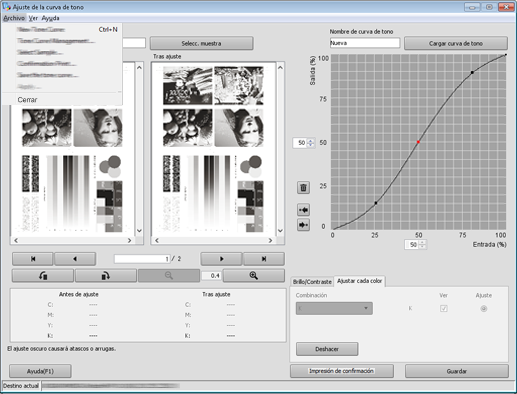Select previous curve point with left arrow icon

click(x=303, y=210)
